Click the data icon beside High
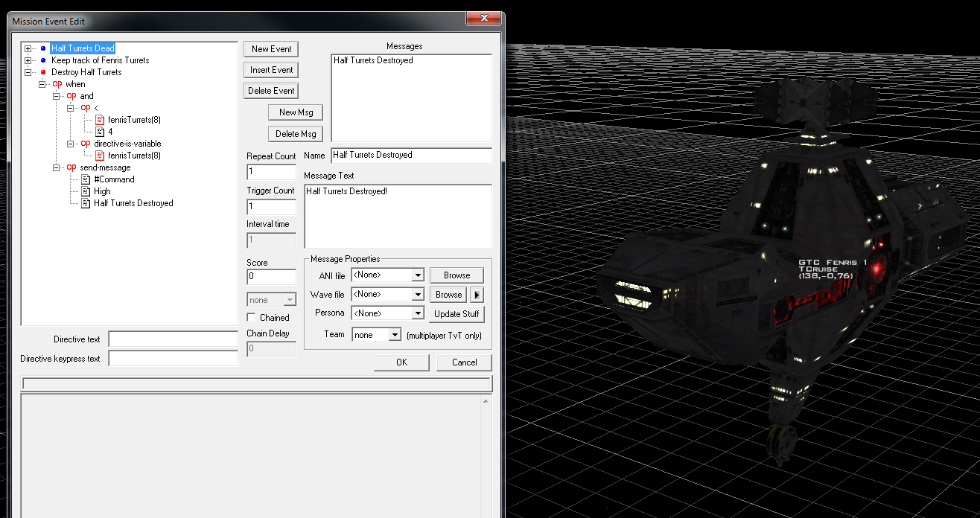Screen dimensions: 980x518 coord(86,191)
